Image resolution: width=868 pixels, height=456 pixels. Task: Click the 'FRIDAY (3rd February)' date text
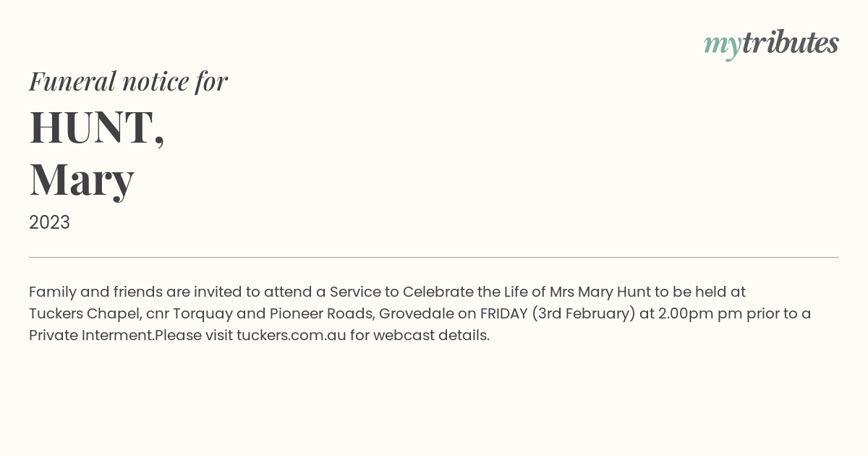coord(558,313)
